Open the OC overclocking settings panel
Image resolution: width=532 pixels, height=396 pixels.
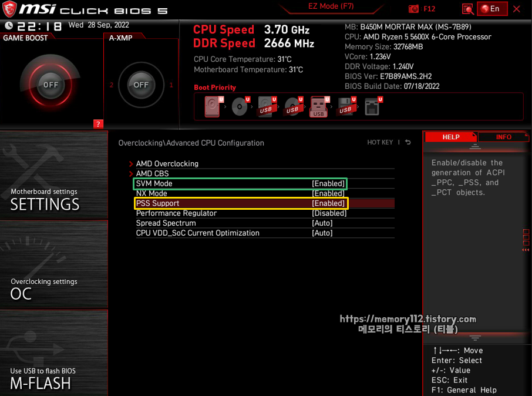(x=54, y=264)
